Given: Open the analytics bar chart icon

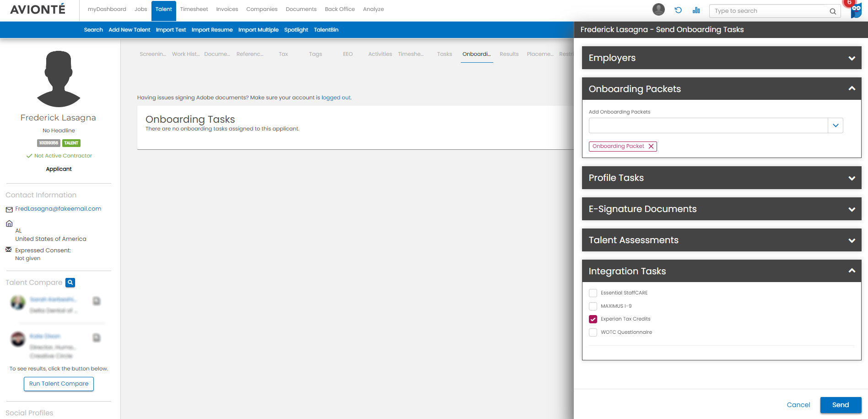Looking at the screenshot, I should [696, 10].
